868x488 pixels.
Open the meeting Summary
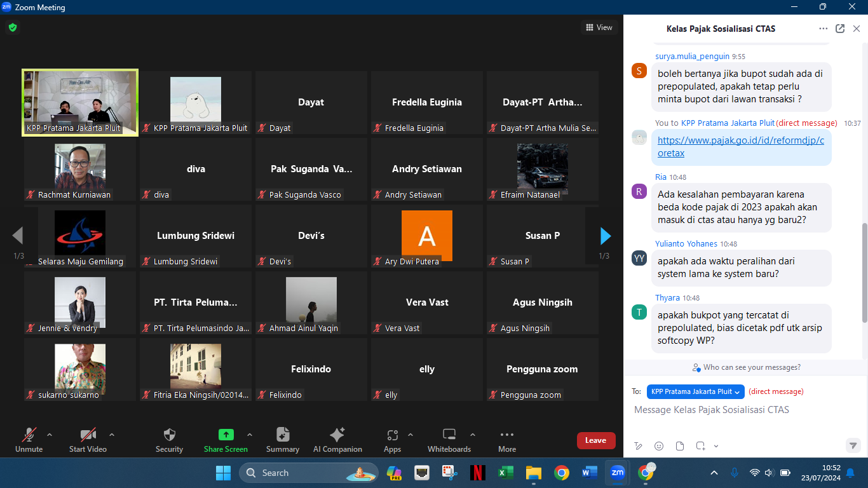coord(283,440)
